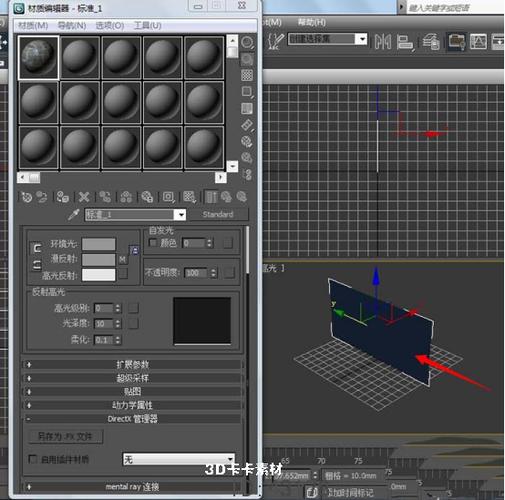Toggle the checkered Background icon
The width and height of the screenshot is (505, 500).
point(247,75)
